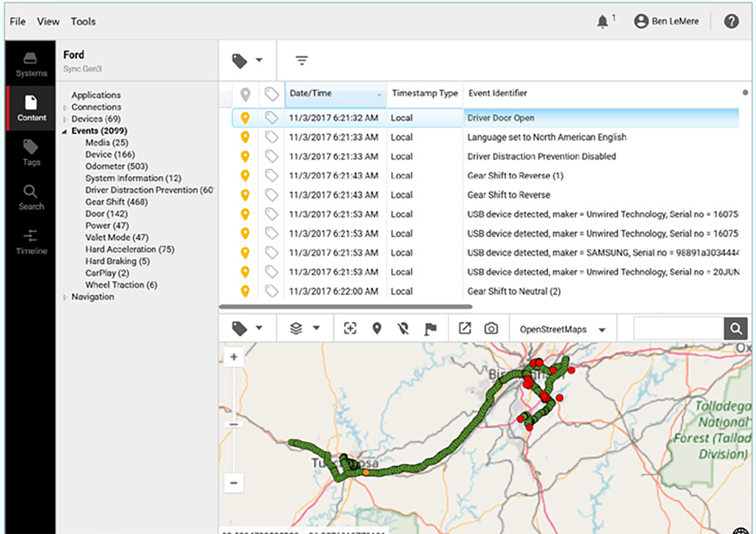
Task: Toggle tag on Driver Door Open row
Action: tap(272, 118)
